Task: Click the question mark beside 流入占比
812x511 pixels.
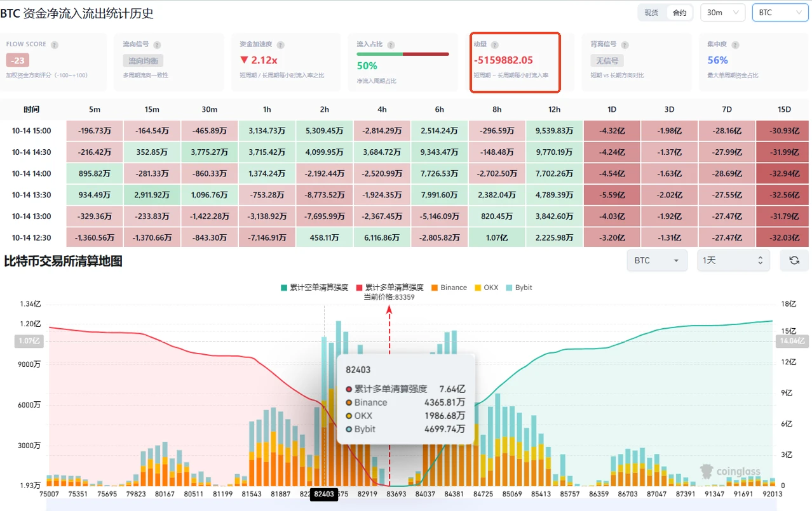Action: coord(392,45)
